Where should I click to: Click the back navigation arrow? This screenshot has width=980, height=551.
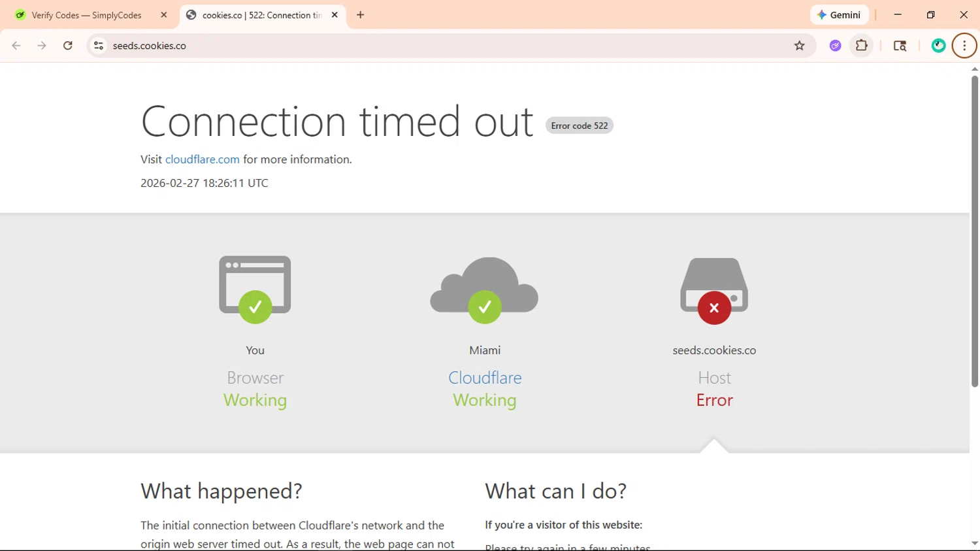[16, 46]
